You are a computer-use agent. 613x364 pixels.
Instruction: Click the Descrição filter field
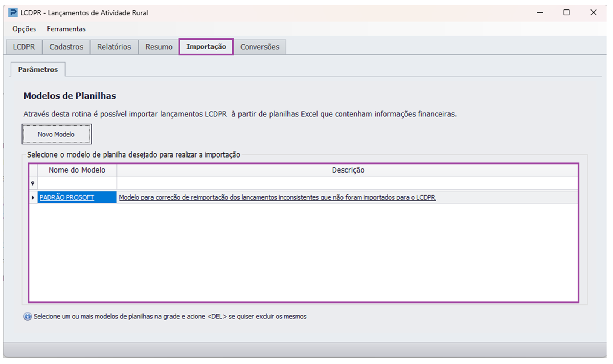(347, 184)
